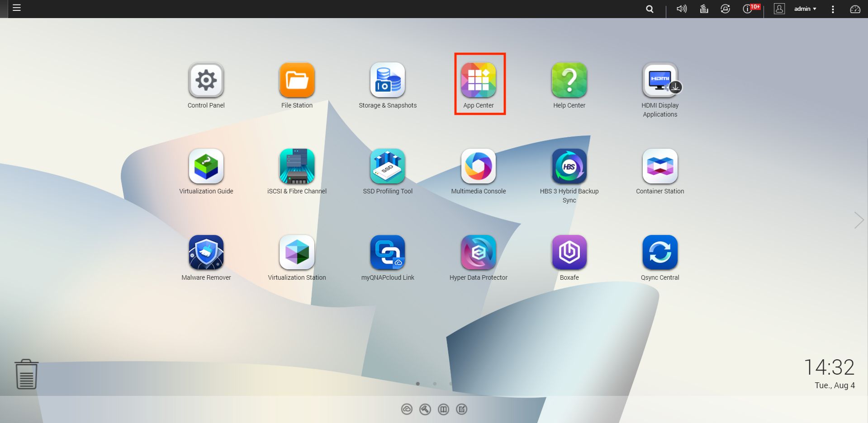Go to next desktop page arrow
The width and height of the screenshot is (868, 423).
click(x=859, y=220)
